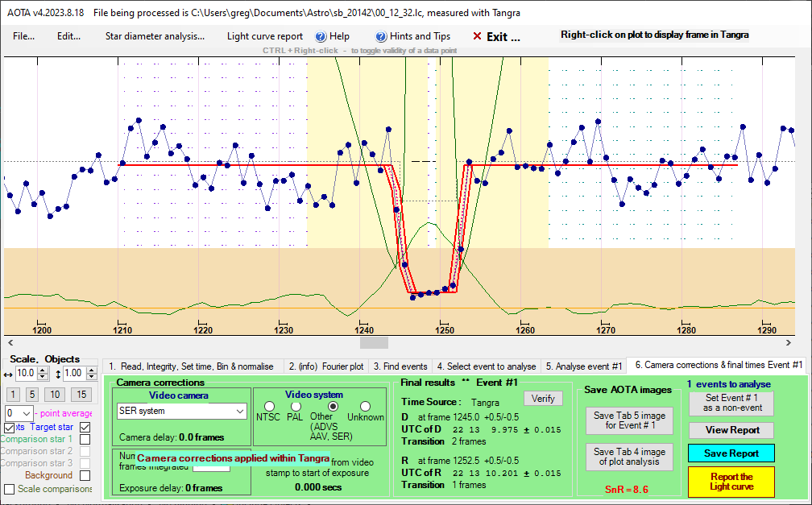Open the Star diameter analysis menu
This screenshot has height=505, width=812.
click(x=155, y=36)
